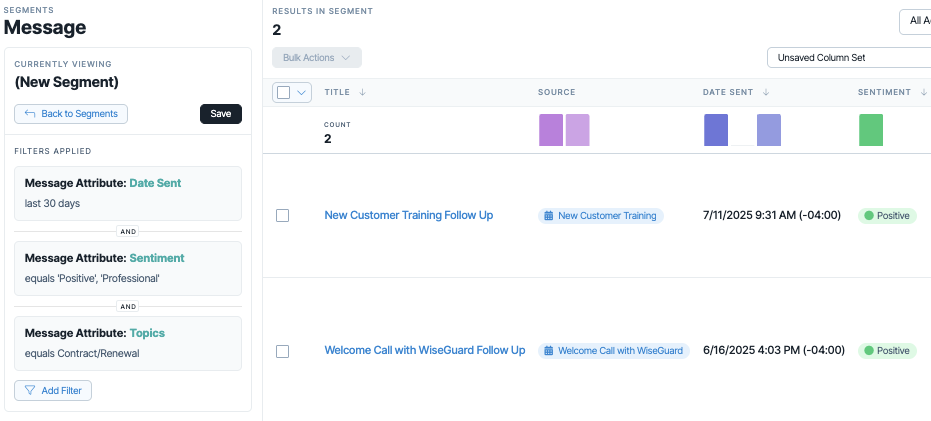The image size is (931, 421).
Task: Check the Welcome Call with WiseGuard row
Action: 283,352
